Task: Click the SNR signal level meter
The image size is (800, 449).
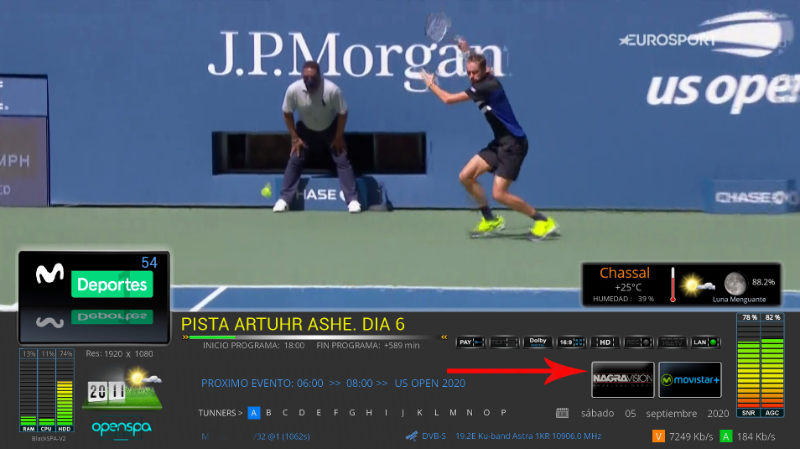Action: point(748,364)
